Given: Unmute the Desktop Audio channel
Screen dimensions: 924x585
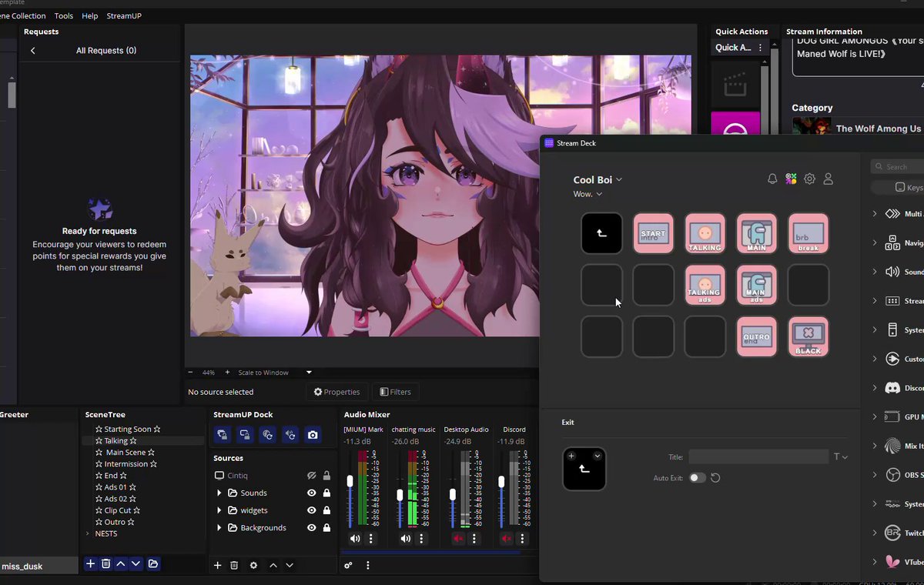Looking at the screenshot, I should click(457, 539).
